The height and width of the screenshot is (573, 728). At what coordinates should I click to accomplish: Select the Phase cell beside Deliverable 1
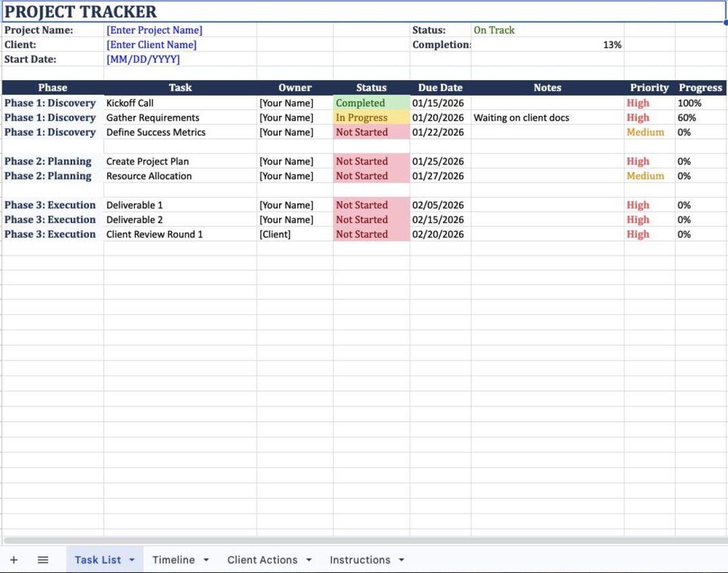point(53,205)
